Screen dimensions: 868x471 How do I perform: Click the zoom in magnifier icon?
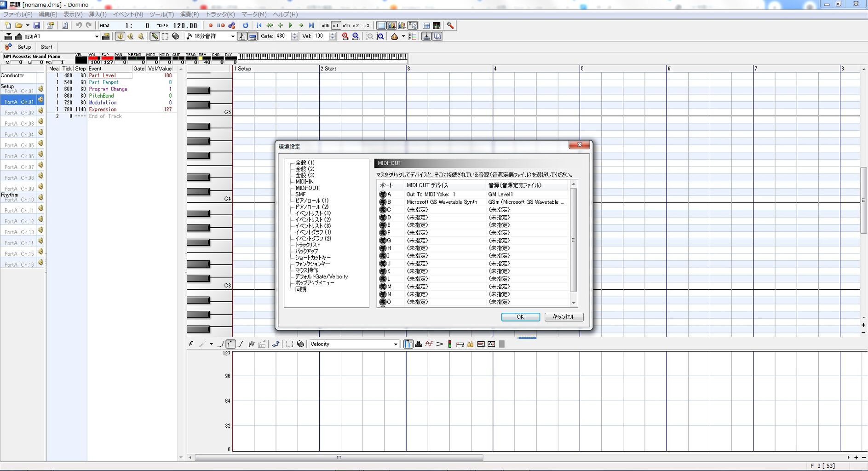(x=345, y=36)
